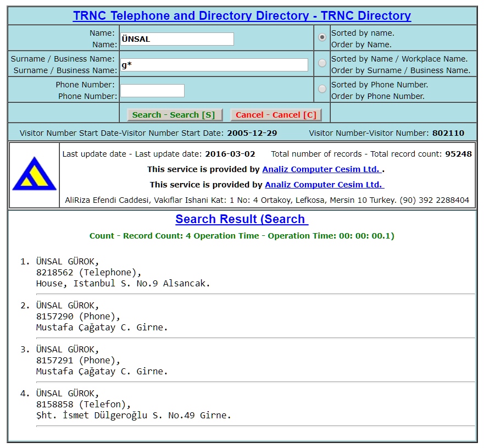
Task: Click into the empty Phone Number field
Action: (152, 91)
